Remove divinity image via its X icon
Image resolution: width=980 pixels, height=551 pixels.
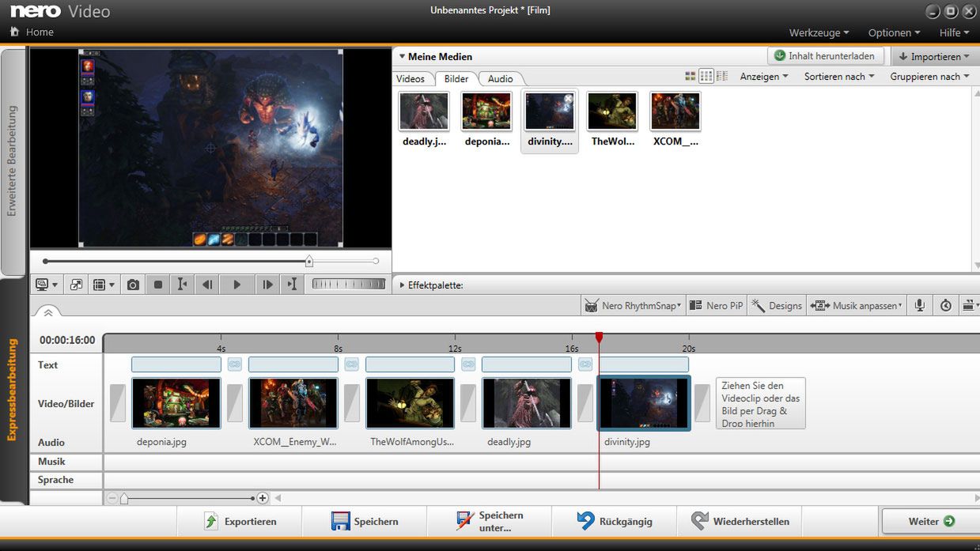tap(568, 99)
